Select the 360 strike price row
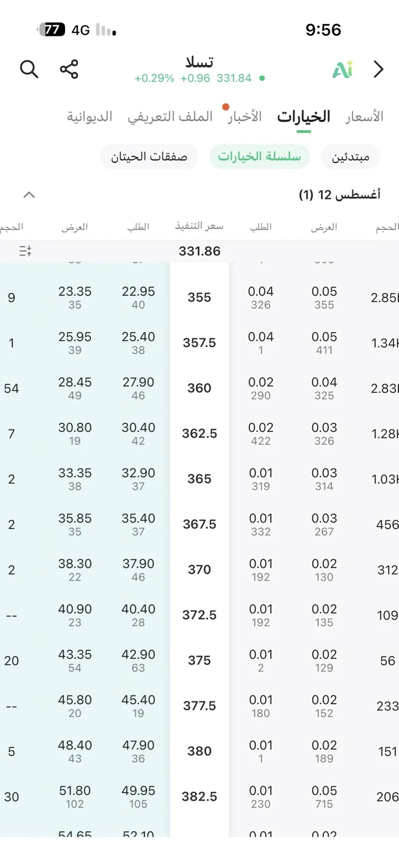The image size is (399, 868). (200, 388)
